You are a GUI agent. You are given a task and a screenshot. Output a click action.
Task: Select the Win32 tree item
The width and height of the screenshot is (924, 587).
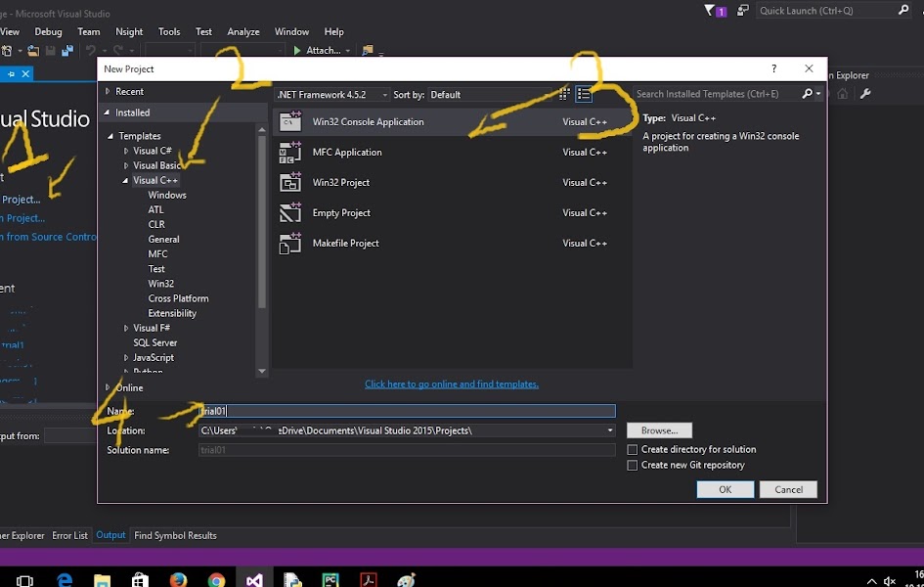click(x=161, y=284)
